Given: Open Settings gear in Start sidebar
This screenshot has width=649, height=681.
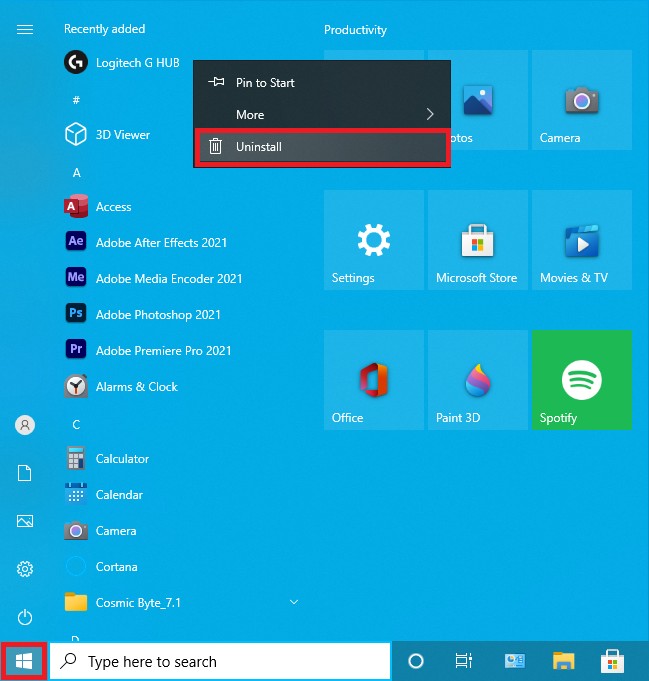Looking at the screenshot, I should pos(25,569).
